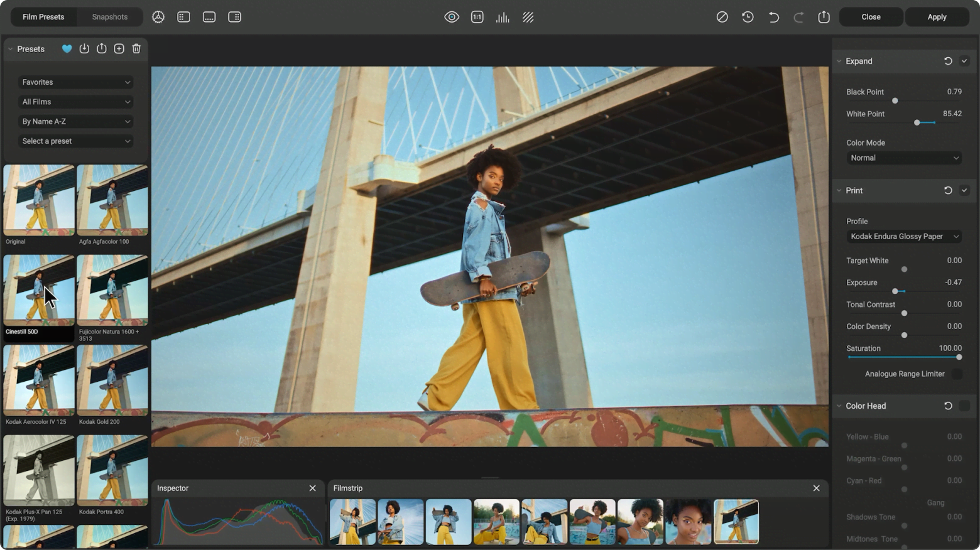Open the By Name A-Z sort dropdown
The width and height of the screenshot is (980, 550).
(x=76, y=121)
